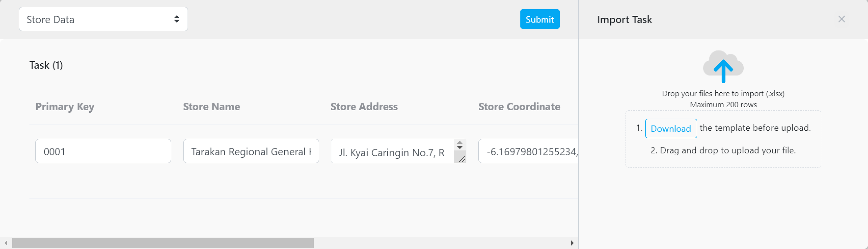Click the right scroll arrow of the task table
868x249 pixels.
coord(572,242)
